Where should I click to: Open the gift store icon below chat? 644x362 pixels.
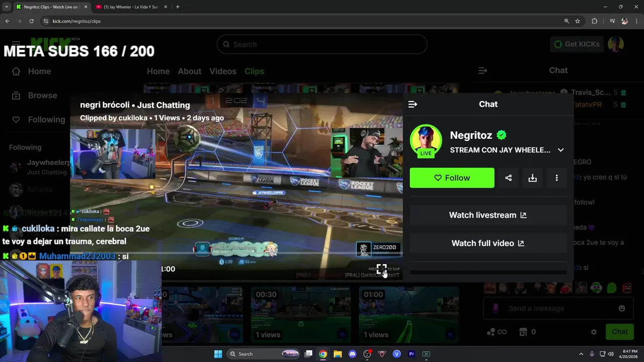[x=523, y=332]
